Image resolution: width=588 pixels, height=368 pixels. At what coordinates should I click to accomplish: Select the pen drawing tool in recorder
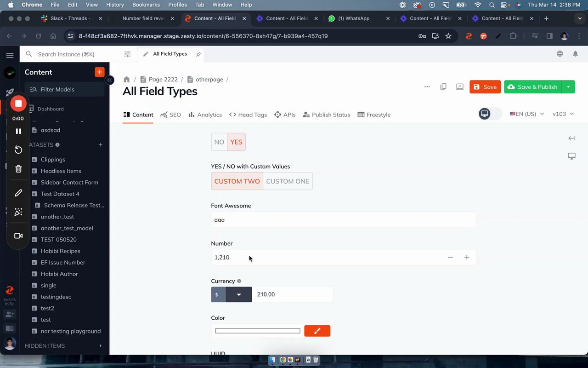[18, 193]
